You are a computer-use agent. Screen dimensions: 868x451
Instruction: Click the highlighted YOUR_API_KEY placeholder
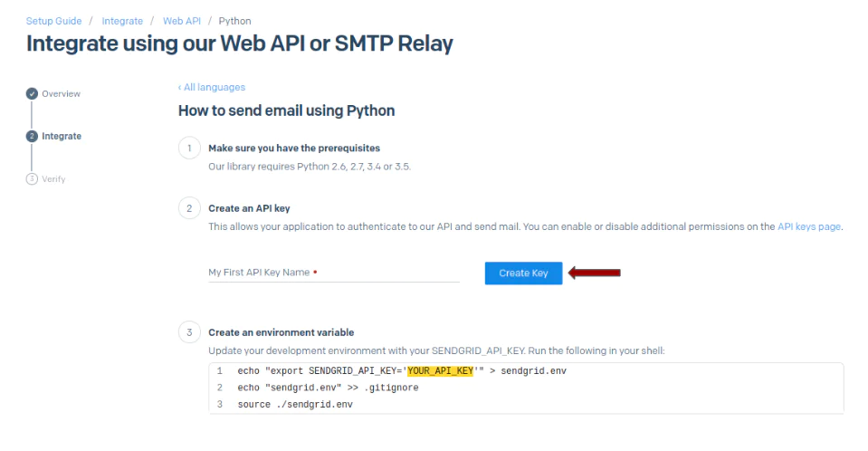tap(441, 370)
